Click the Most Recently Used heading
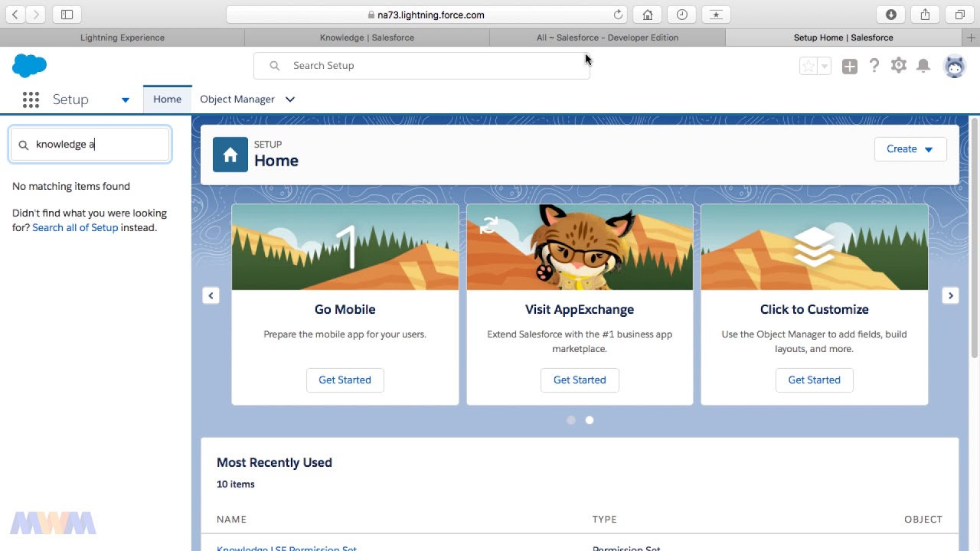This screenshot has width=980, height=551. point(274,462)
